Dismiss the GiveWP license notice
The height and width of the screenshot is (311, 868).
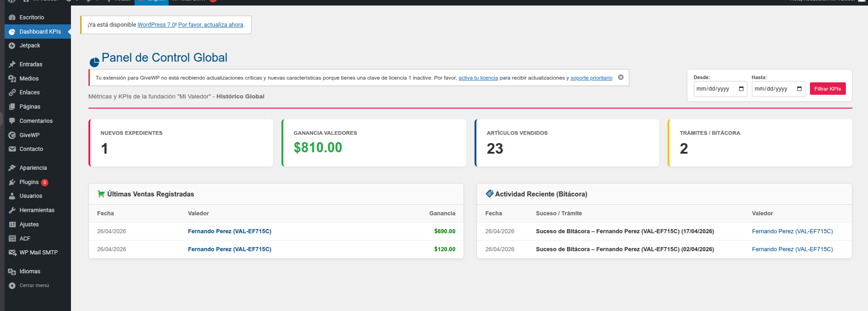(621, 77)
